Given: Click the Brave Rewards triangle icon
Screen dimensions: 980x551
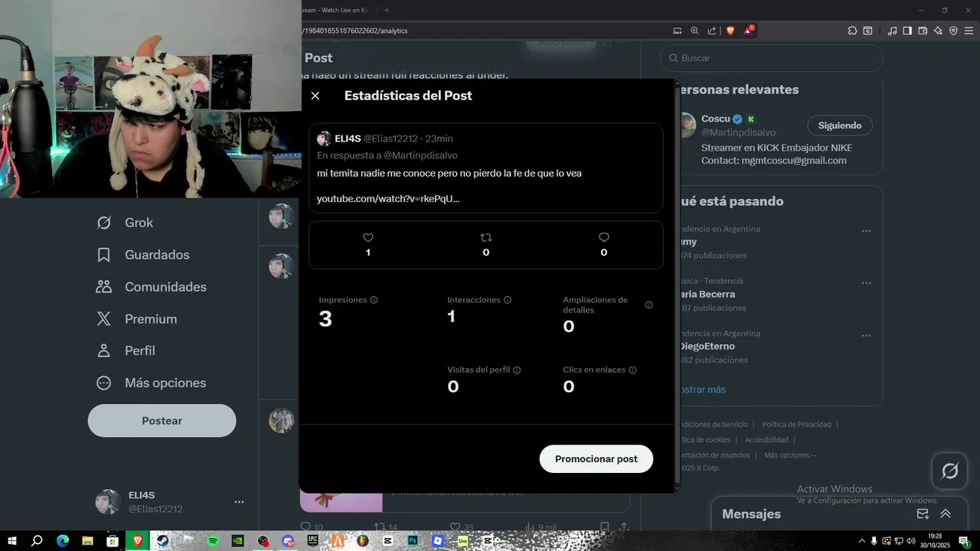Looking at the screenshot, I should pyautogui.click(x=749, y=31).
